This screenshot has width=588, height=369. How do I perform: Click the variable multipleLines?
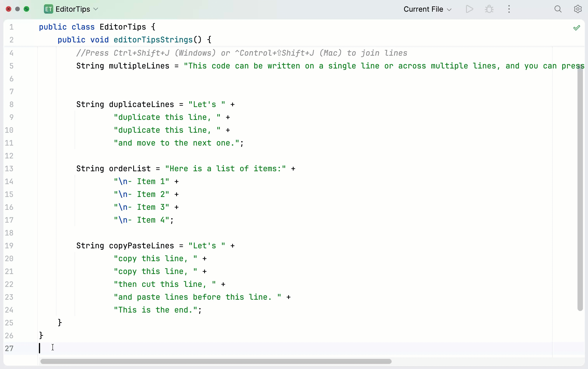click(x=139, y=66)
